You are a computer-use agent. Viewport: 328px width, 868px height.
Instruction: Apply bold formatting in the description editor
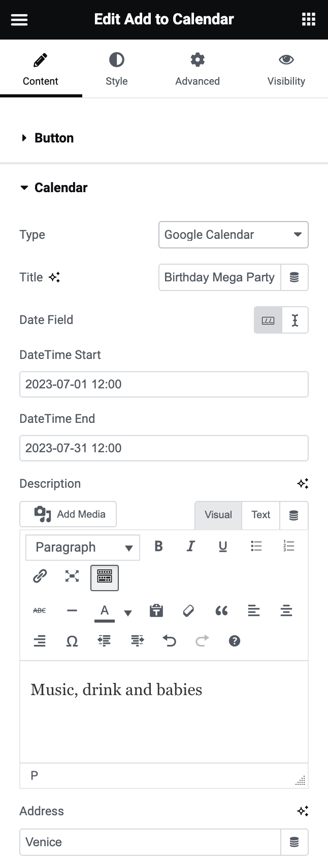(158, 547)
